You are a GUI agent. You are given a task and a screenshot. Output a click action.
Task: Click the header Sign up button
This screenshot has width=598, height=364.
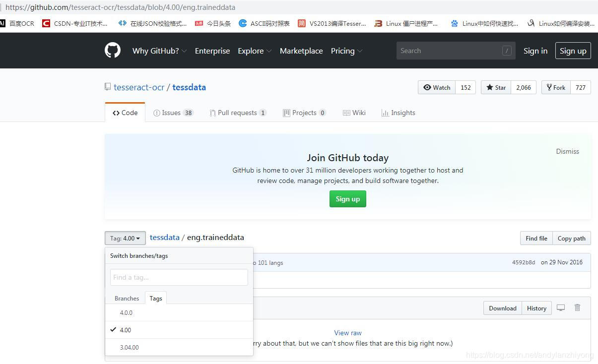click(x=573, y=51)
